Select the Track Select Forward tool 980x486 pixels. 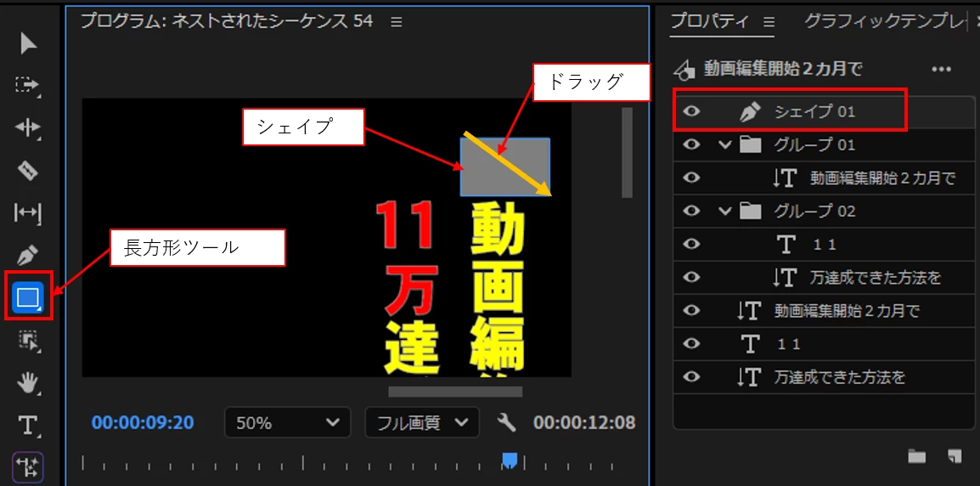[28, 86]
